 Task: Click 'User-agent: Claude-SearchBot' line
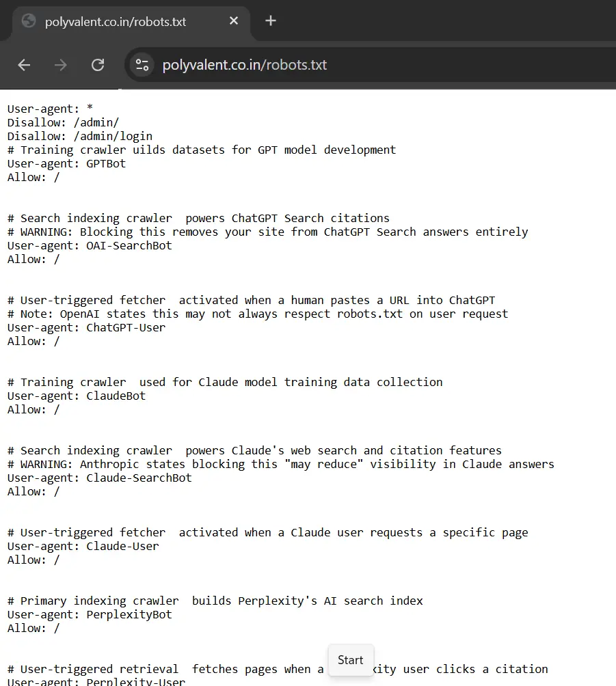click(x=99, y=478)
